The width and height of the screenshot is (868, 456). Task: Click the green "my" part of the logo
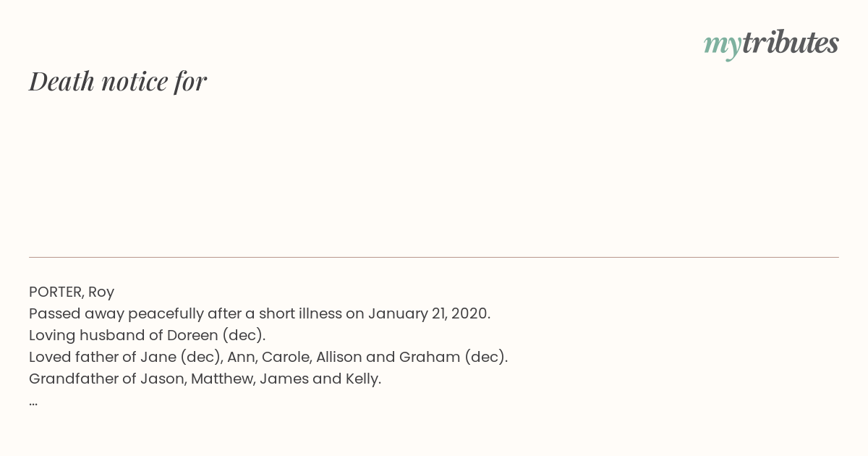click(723, 46)
